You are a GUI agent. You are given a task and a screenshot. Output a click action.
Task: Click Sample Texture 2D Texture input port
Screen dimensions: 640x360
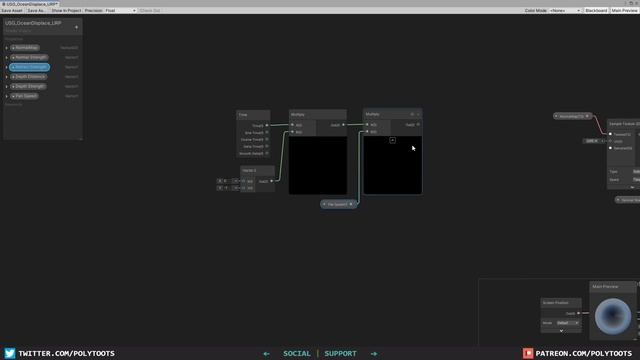point(611,134)
